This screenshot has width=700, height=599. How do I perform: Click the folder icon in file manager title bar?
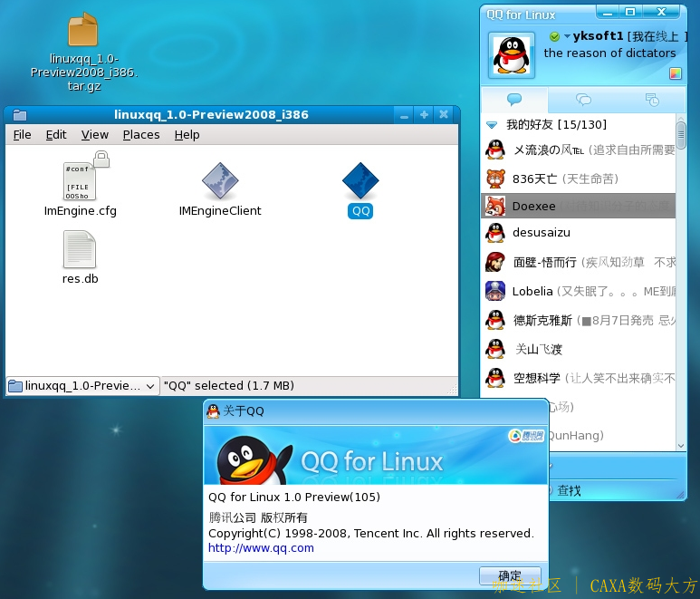point(20,115)
